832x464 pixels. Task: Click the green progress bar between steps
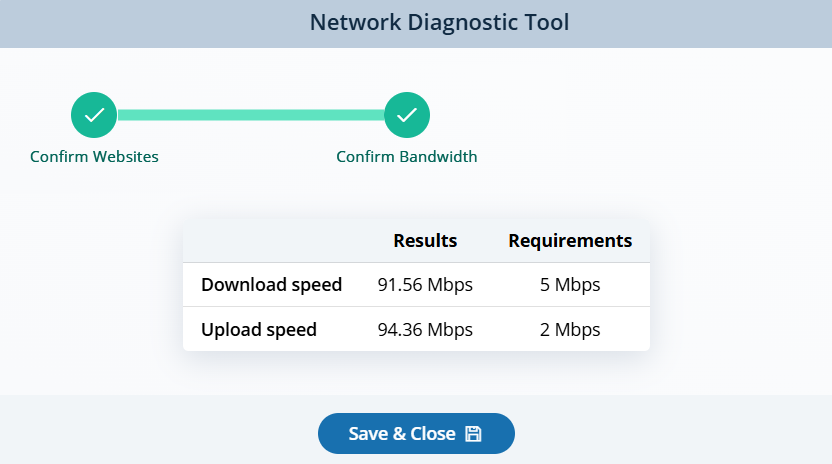tap(250, 115)
